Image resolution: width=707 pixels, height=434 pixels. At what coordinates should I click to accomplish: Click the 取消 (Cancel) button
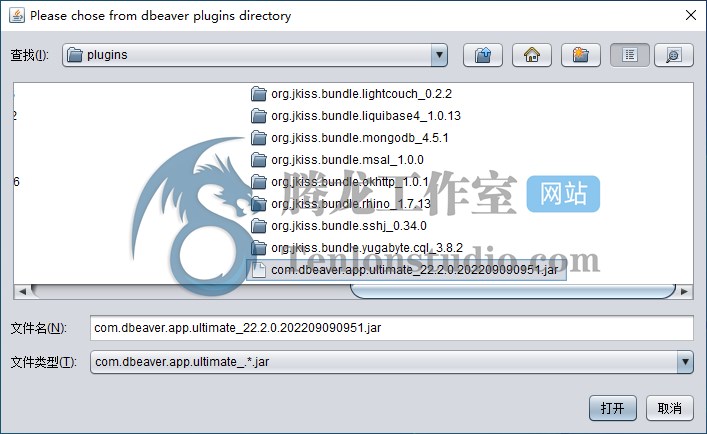pos(670,408)
